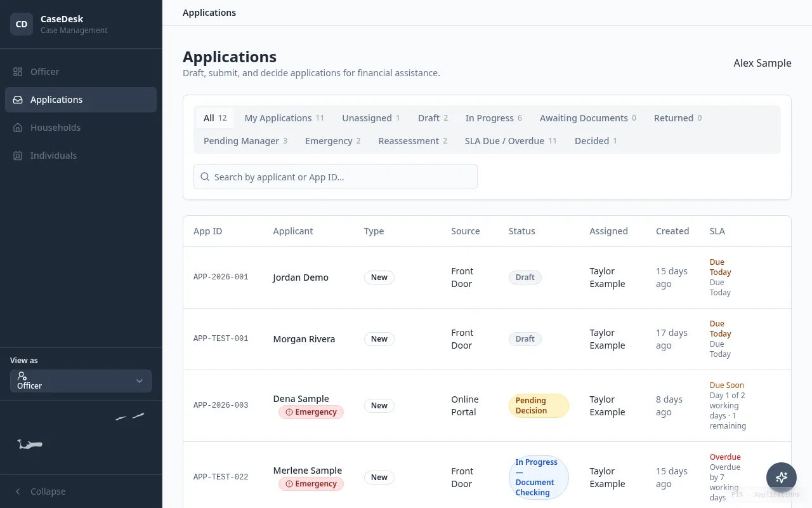This screenshot has height=508, width=812.
Task: Switch to My Applications tab
Action: coord(284,118)
